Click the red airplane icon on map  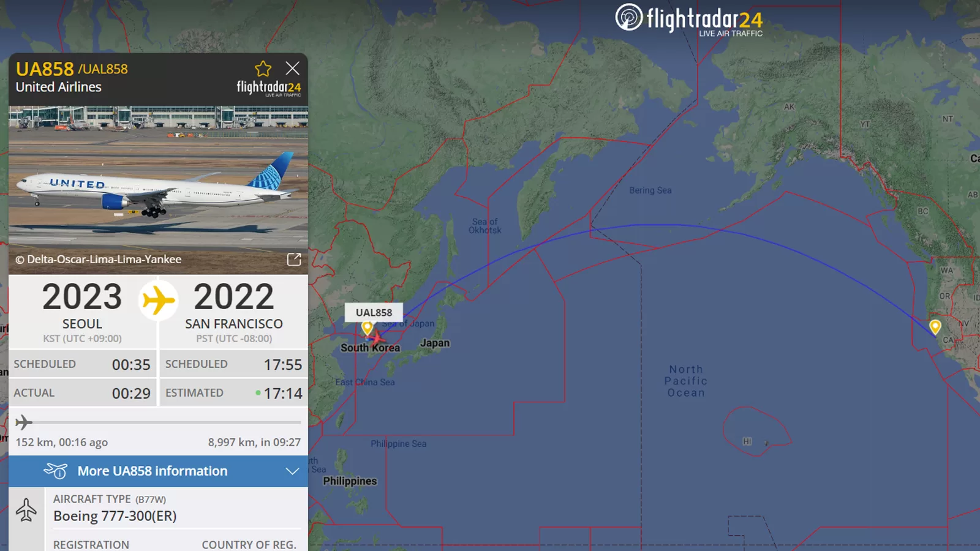coord(376,338)
